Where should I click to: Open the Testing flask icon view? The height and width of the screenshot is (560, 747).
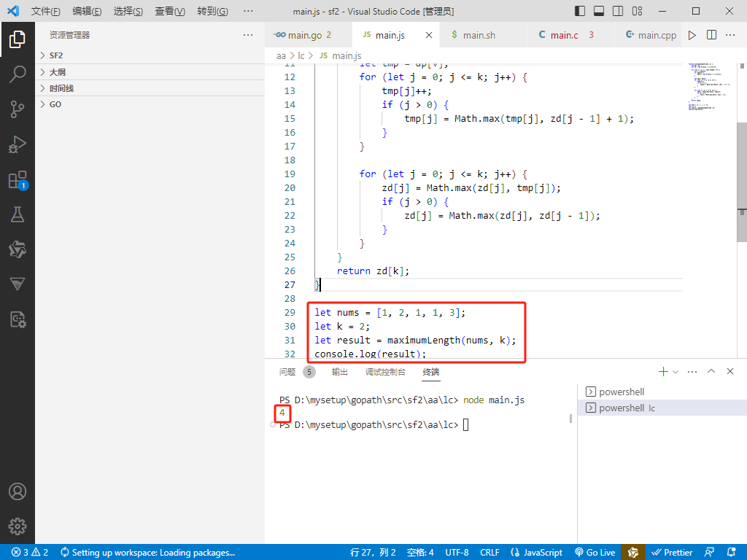[18, 215]
